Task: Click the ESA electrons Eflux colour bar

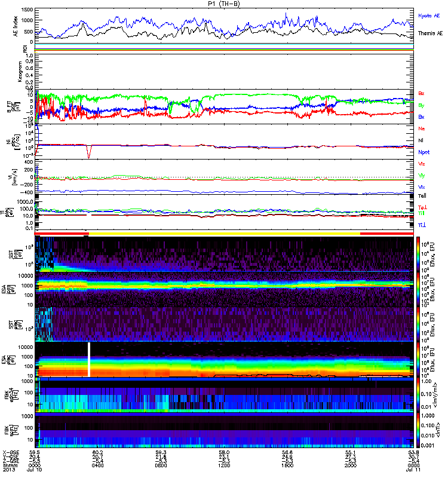Action: 419,360
